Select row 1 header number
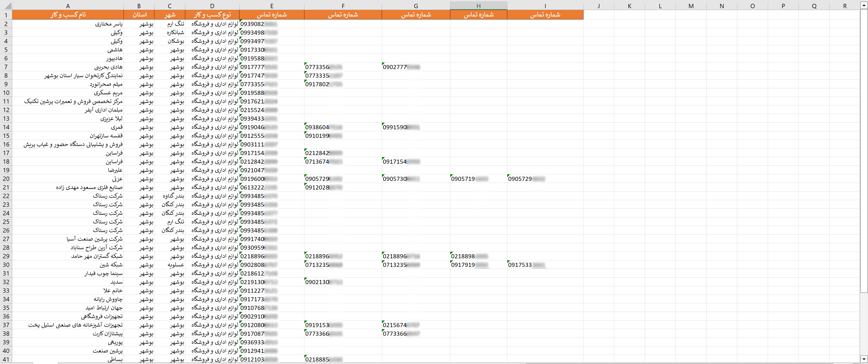The height and width of the screenshot is (364, 868). coord(6,15)
